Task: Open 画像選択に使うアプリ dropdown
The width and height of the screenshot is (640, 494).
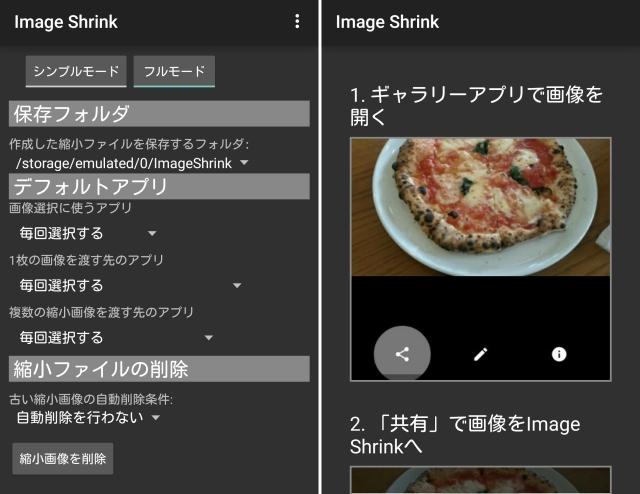Action: pyautogui.click(x=88, y=234)
